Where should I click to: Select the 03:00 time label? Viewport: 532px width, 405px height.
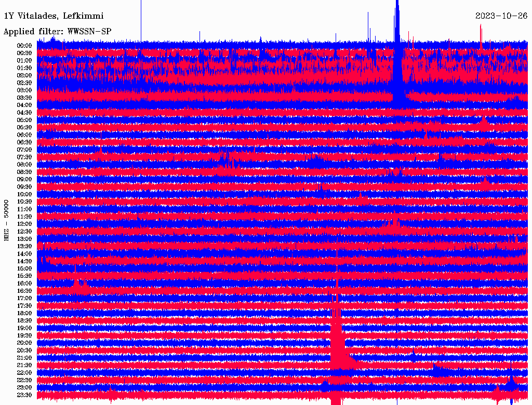[24, 90]
